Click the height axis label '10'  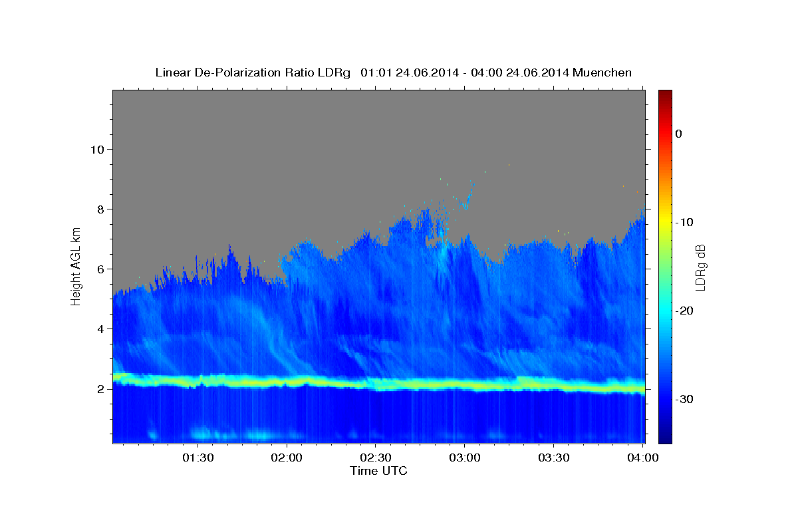pos(96,149)
